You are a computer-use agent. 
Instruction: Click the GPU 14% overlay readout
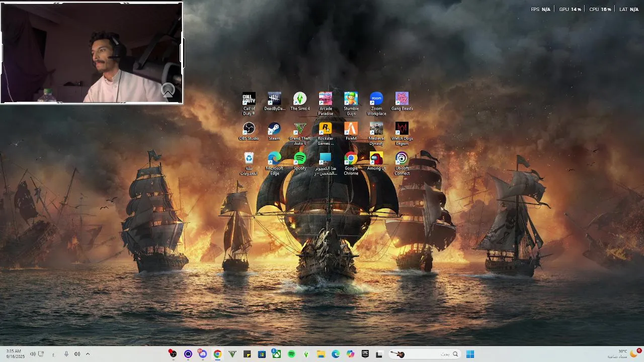coord(570,10)
